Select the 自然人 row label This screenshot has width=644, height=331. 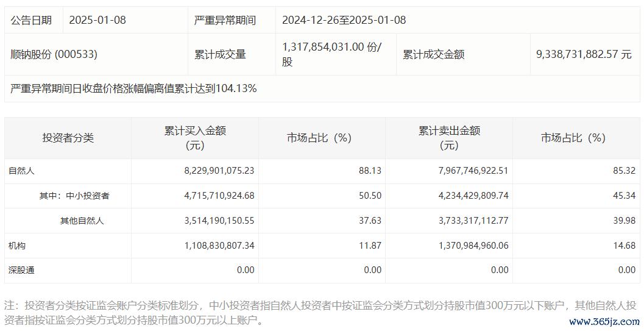(21, 171)
